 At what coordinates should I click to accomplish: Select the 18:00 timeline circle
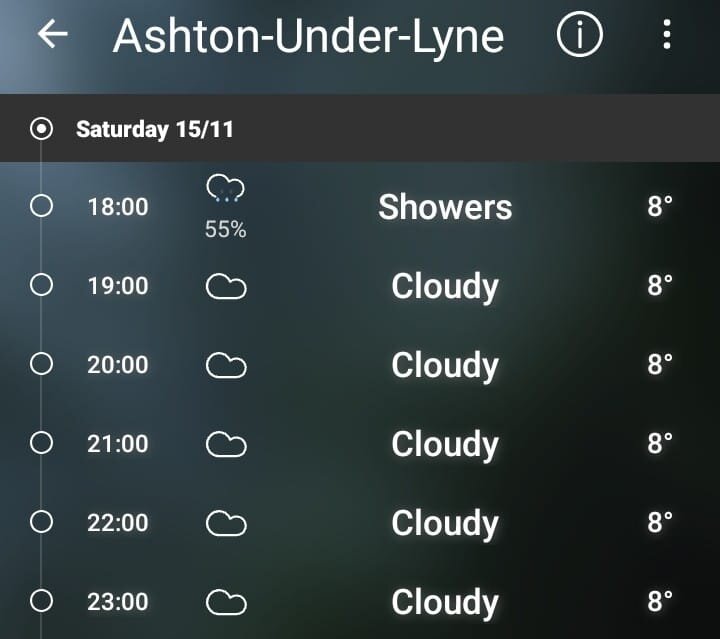click(x=41, y=207)
